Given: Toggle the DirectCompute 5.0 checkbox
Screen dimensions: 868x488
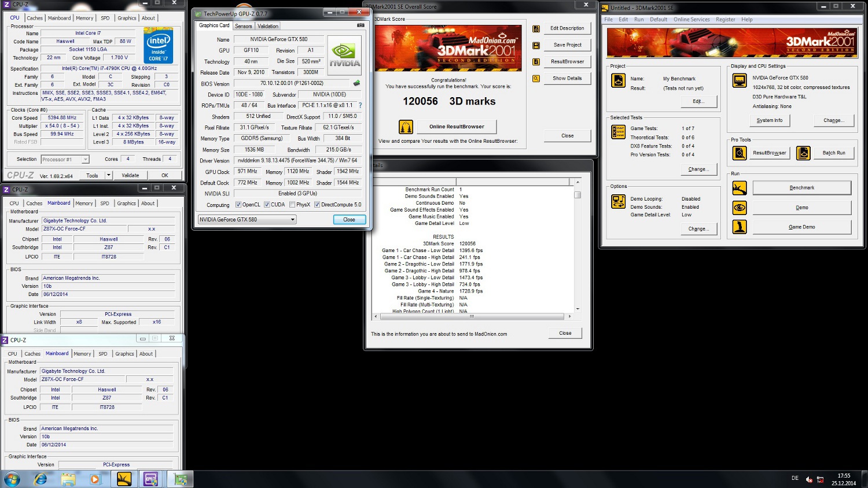Looking at the screenshot, I should (317, 205).
